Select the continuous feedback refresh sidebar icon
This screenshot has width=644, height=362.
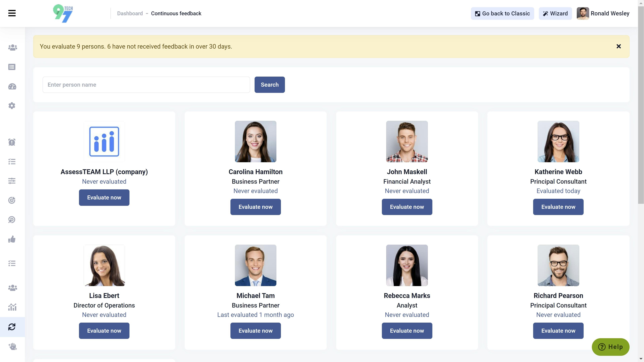pyautogui.click(x=12, y=327)
